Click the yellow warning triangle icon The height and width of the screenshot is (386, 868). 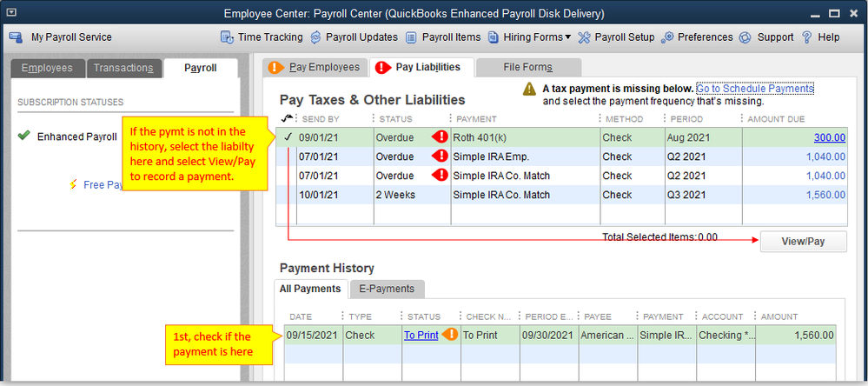pos(530,89)
